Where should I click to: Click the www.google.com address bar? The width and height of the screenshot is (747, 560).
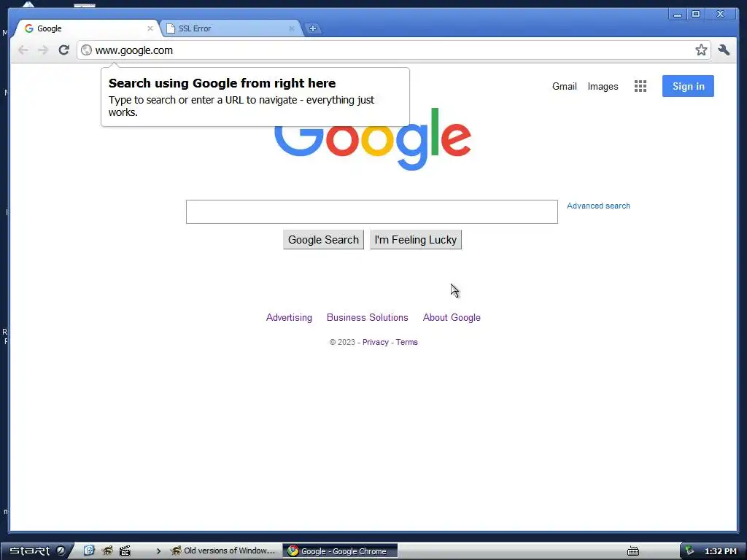pos(393,50)
